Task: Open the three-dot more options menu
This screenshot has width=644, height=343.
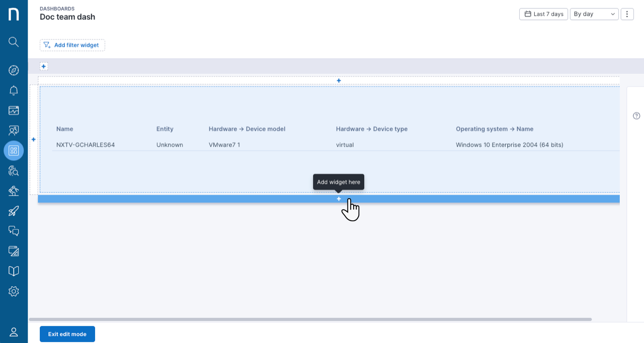Action: point(627,14)
